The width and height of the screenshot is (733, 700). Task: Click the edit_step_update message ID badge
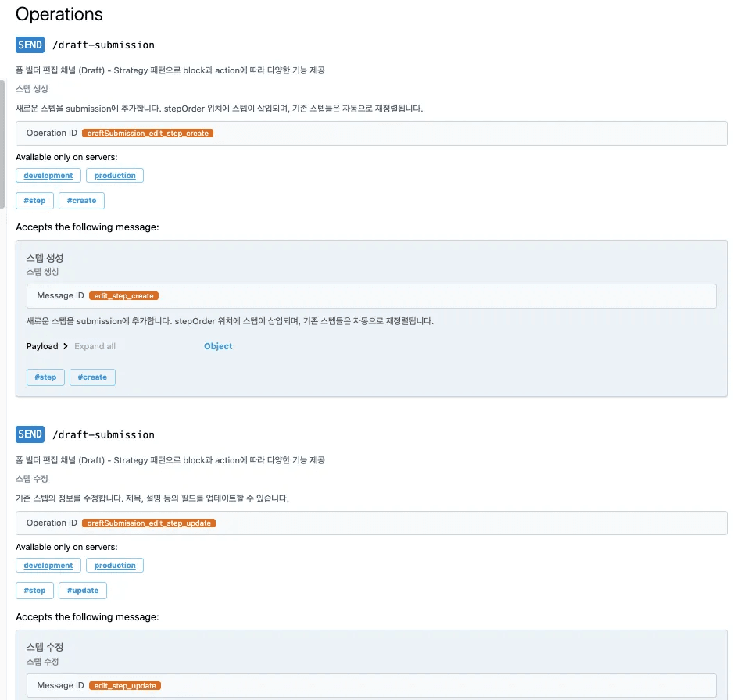pyautogui.click(x=125, y=686)
